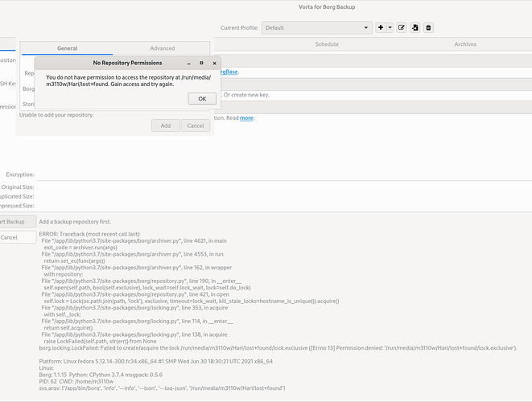The width and height of the screenshot is (532, 402).
Task: Click the 'Borg: 1.1.15 Python: CPython 3.7.4' line
Action: (x=101, y=375)
